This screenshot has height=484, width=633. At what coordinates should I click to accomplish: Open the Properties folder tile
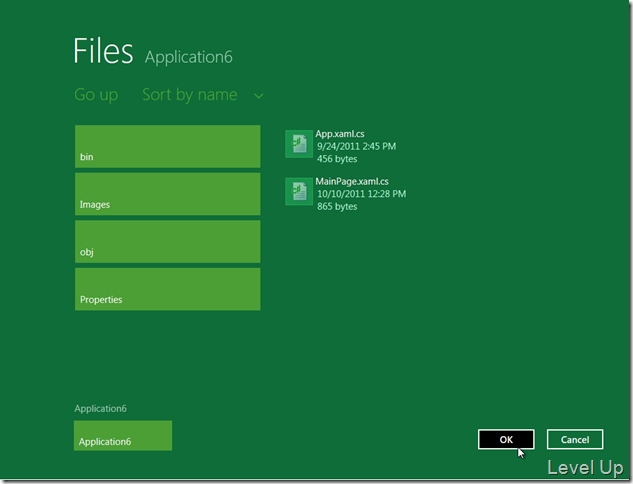(168, 289)
